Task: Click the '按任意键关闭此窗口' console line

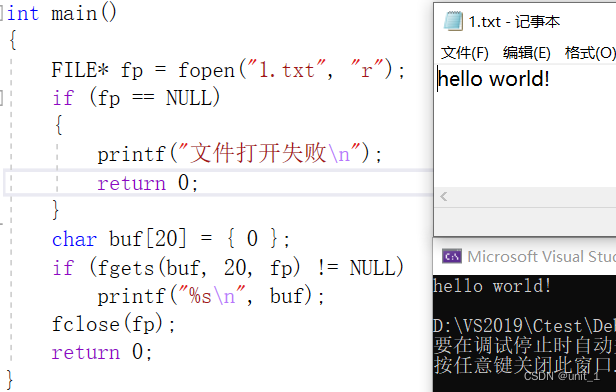Action: 524,365
